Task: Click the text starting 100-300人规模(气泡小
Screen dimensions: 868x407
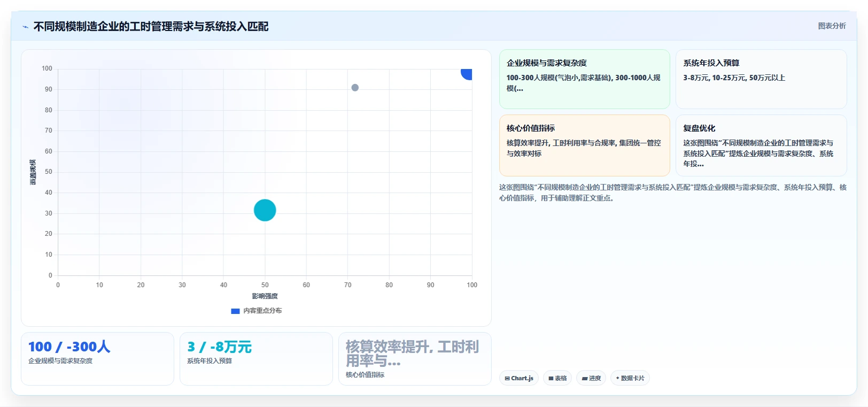Action: tap(584, 83)
